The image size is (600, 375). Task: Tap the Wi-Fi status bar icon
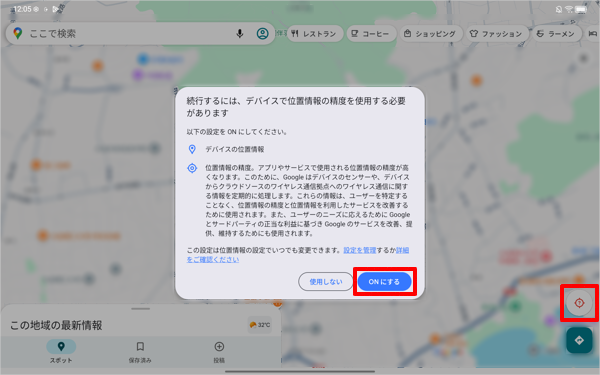tap(569, 9)
